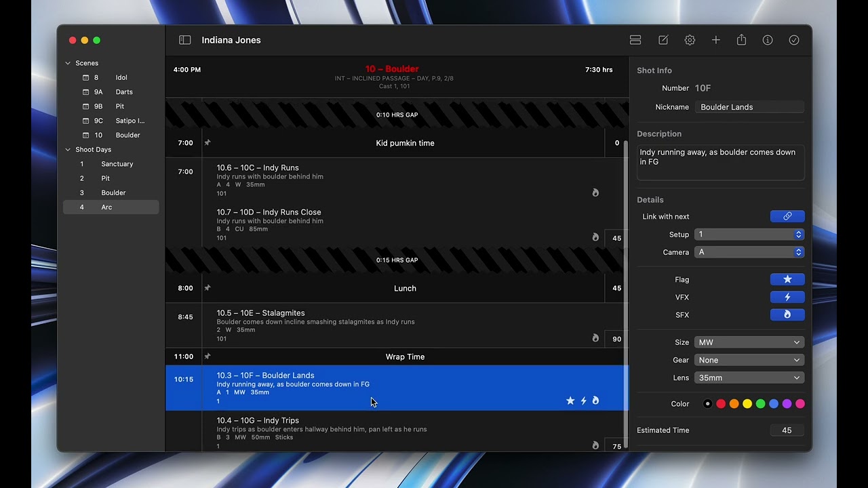Open the share export icon
The height and width of the screenshot is (488, 868).
tap(742, 40)
